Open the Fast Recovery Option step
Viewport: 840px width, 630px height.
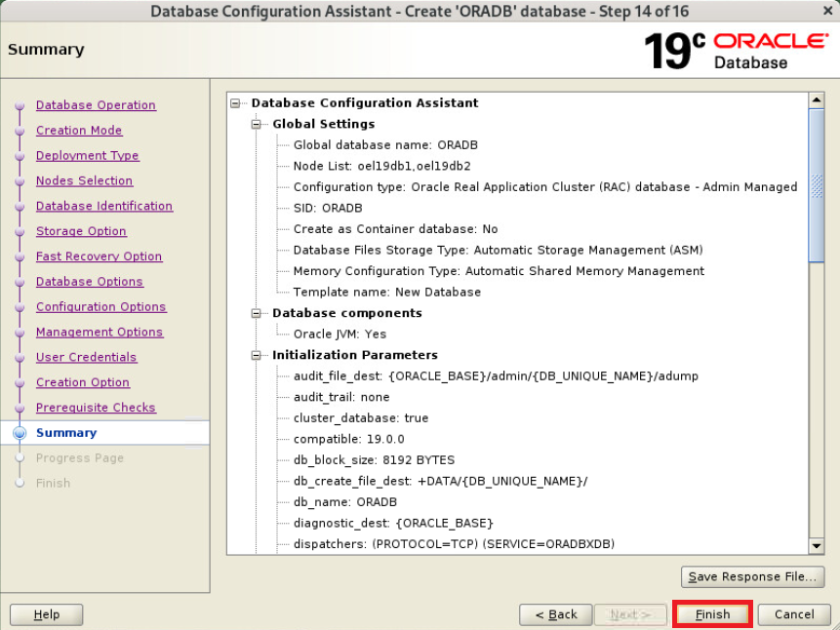point(99,256)
